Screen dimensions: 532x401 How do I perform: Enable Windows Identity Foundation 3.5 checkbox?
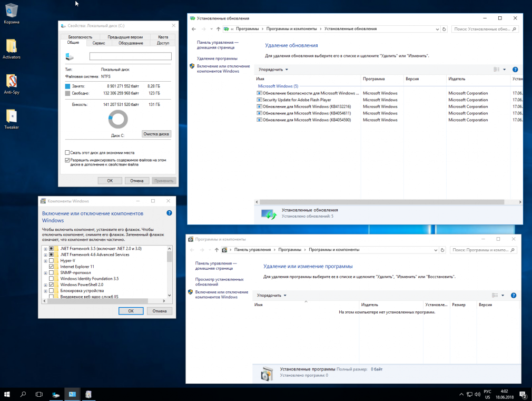(x=52, y=279)
